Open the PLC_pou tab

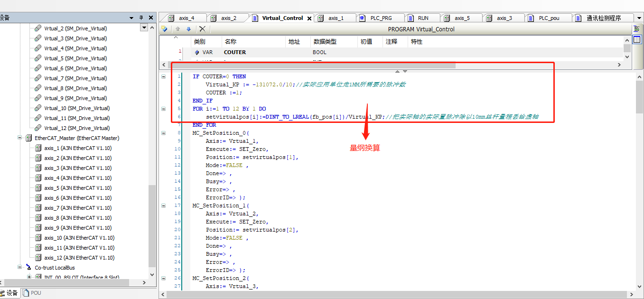549,18
